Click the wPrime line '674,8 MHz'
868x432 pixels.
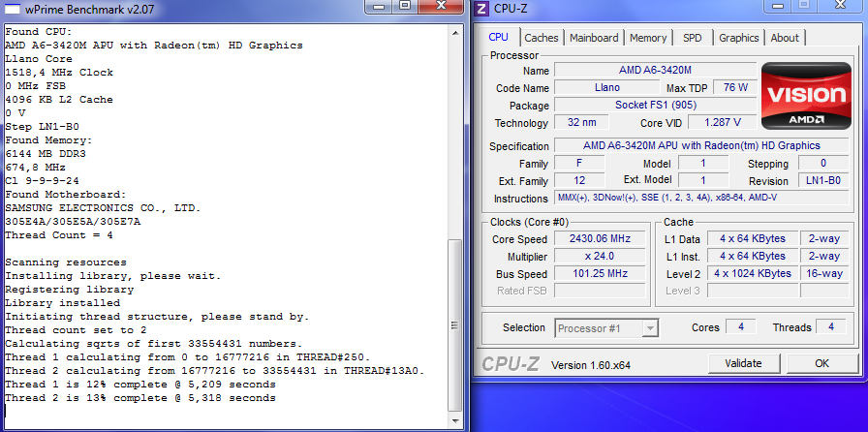point(36,168)
